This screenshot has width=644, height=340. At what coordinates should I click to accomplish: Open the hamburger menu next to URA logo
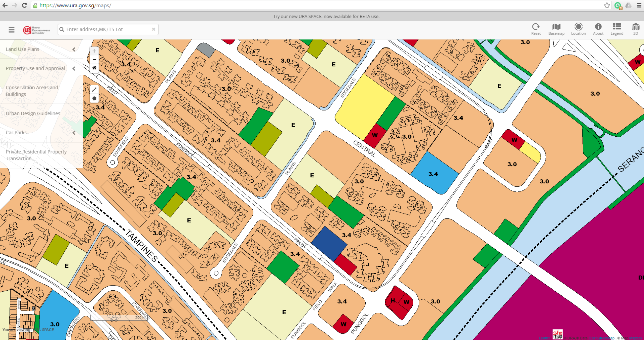pyautogui.click(x=11, y=30)
